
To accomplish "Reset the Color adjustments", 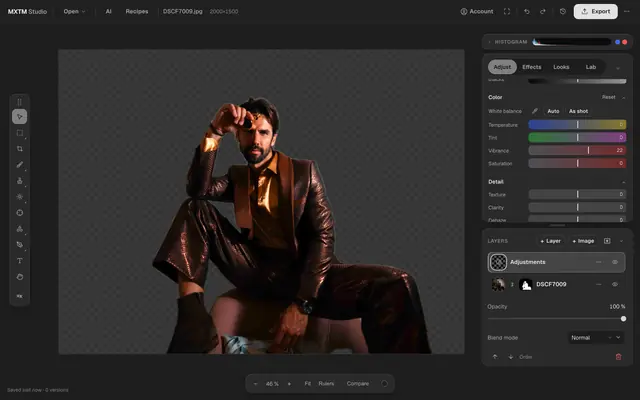I will click(x=608, y=97).
